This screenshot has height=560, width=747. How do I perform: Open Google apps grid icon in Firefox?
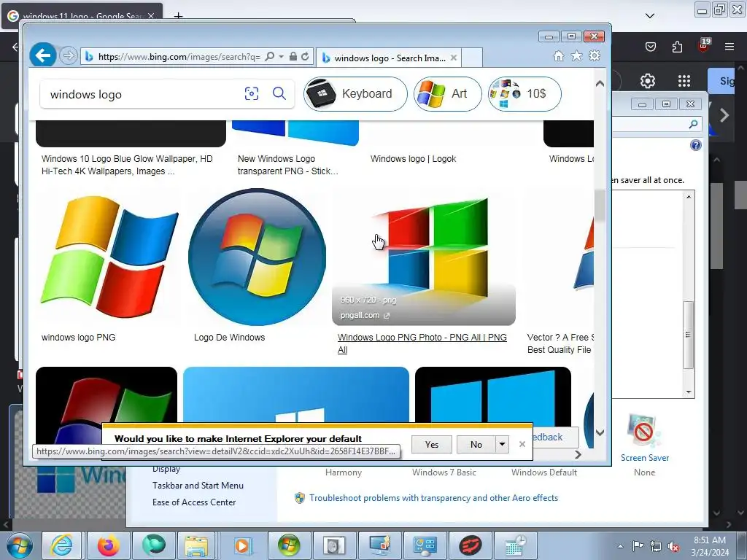pos(684,81)
